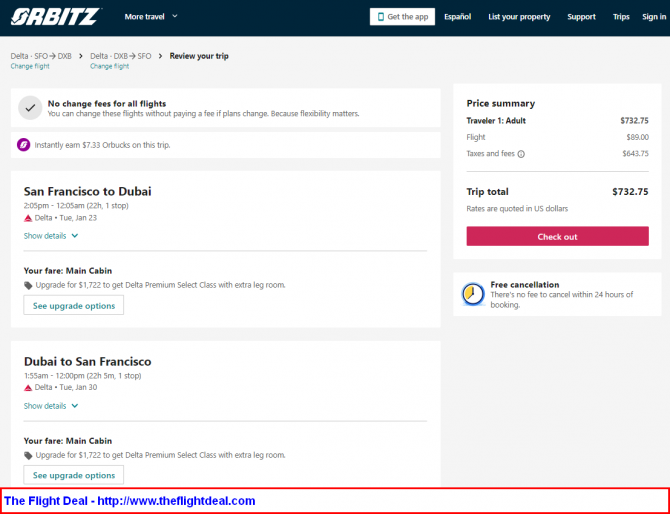Click the phone icon in Get the app
670x514 pixels.
coord(380,17)
